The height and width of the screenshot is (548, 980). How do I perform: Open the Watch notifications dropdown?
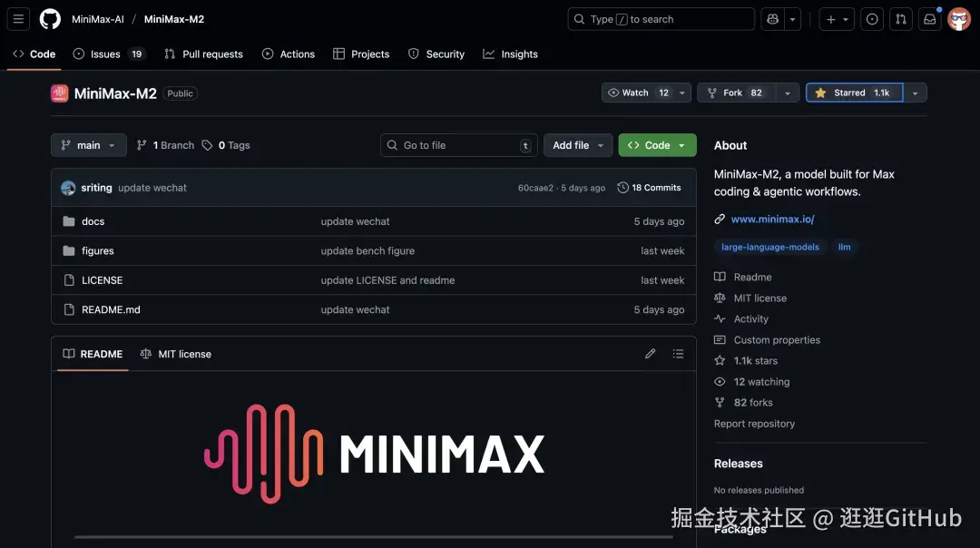pyautogui.click(x=646, y=93)
